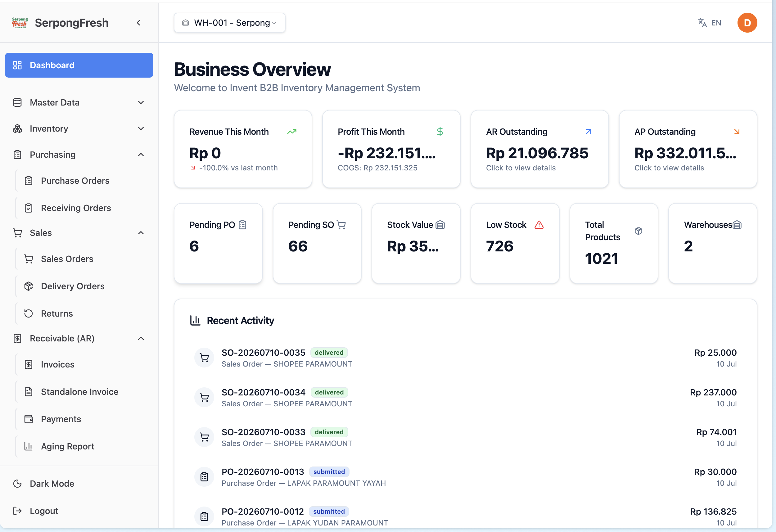The image size is (776, 532).
Task: Expand the Inventory section
Action: point(79,128)
